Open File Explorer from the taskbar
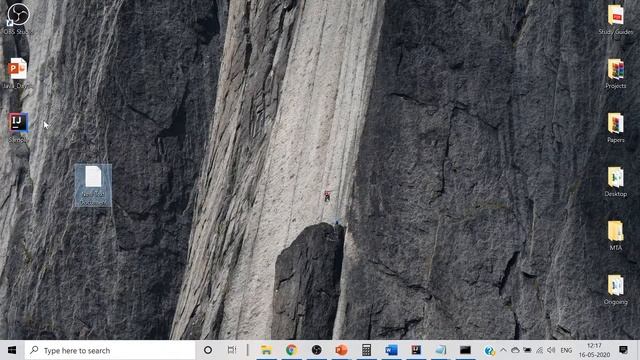The image size is (640, 360). point(266,350)
